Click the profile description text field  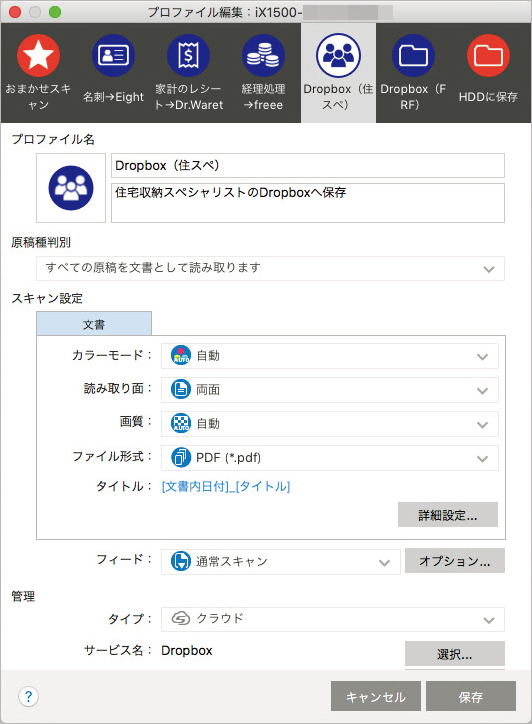pos(308,203)
